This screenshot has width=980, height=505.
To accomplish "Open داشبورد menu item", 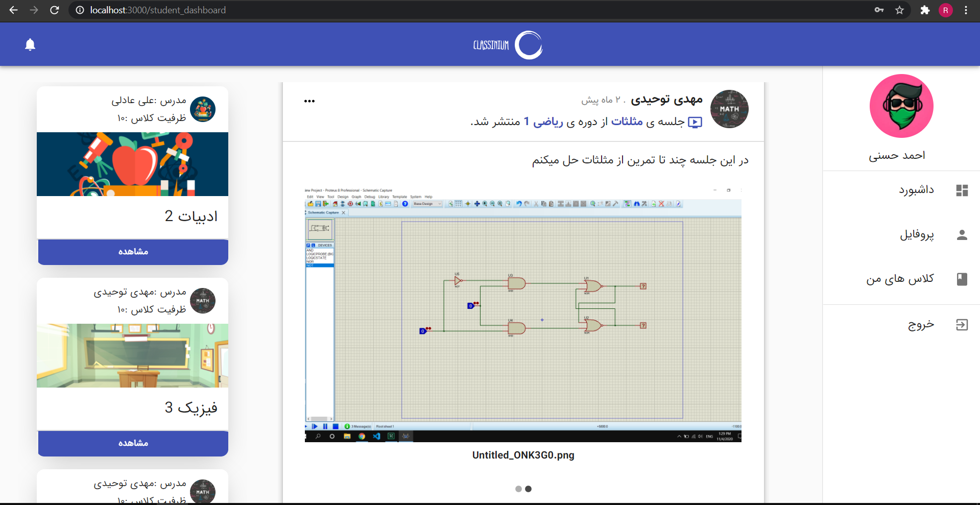I will (901, 190).
